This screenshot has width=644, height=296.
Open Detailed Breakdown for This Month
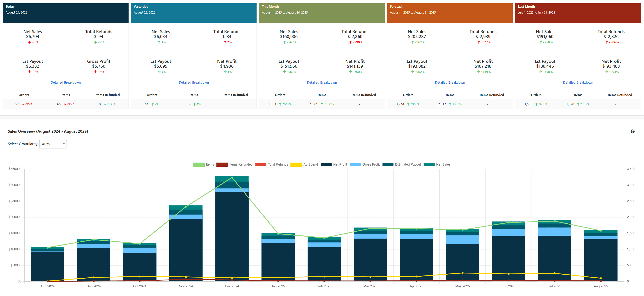(322, 82)
